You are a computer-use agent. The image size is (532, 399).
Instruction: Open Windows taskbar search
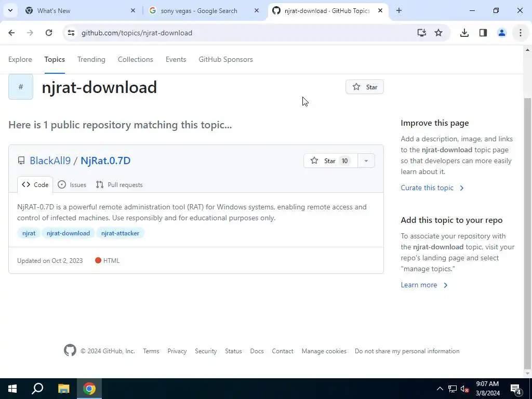(x=37, y=389)
